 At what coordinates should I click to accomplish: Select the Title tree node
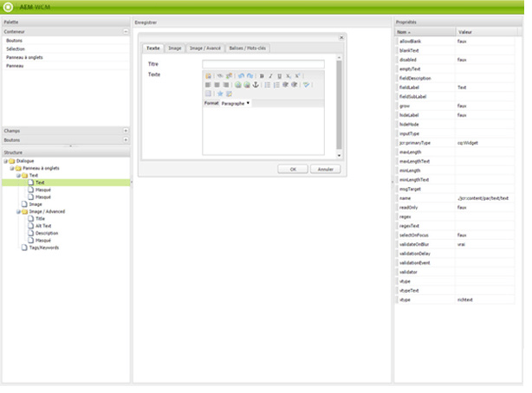pos(40,219)
